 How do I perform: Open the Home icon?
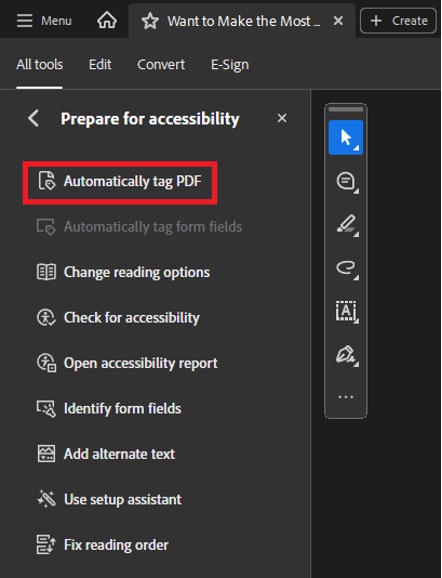click(107, 21)
